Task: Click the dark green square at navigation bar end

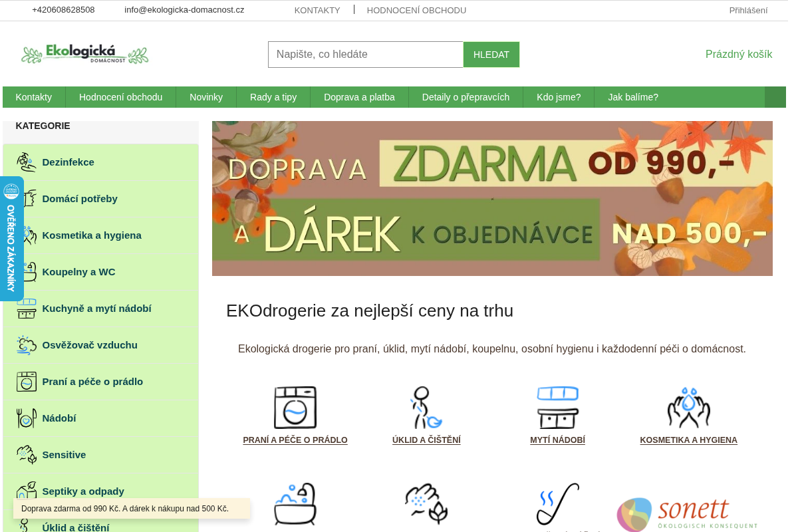Action: point(775,97)
